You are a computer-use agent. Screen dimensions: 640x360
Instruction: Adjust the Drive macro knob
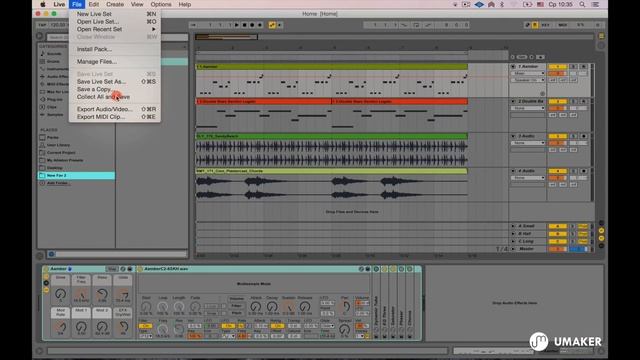coord(60,293)
